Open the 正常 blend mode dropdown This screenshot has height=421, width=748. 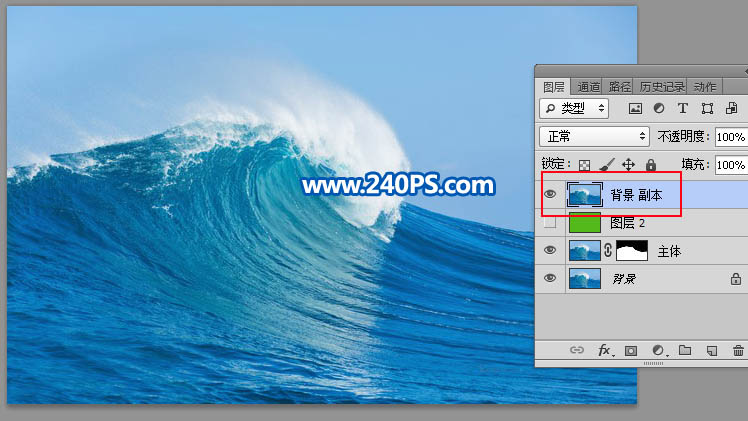click(x=594, y=136)
